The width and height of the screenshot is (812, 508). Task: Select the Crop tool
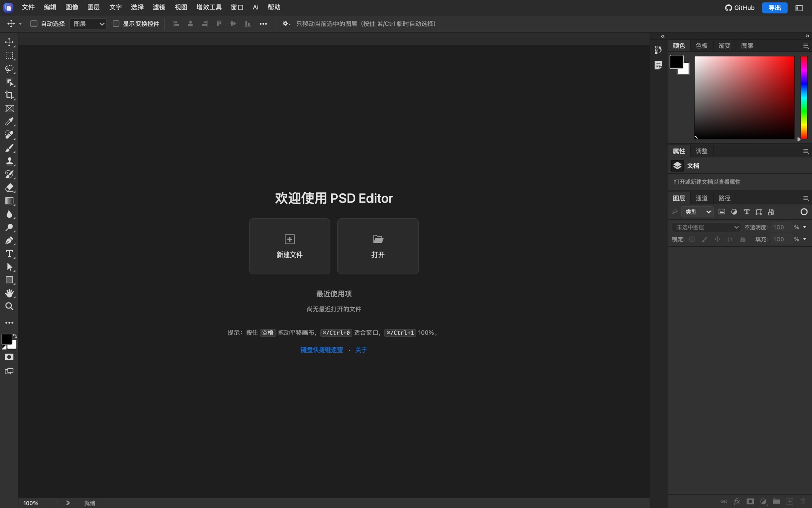pos(9,95)
